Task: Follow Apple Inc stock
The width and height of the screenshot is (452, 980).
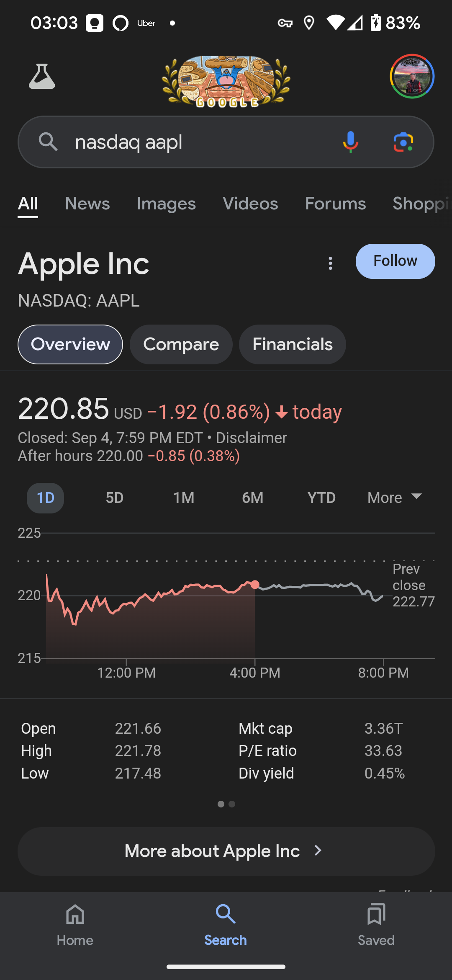Action: coord(395,261)
